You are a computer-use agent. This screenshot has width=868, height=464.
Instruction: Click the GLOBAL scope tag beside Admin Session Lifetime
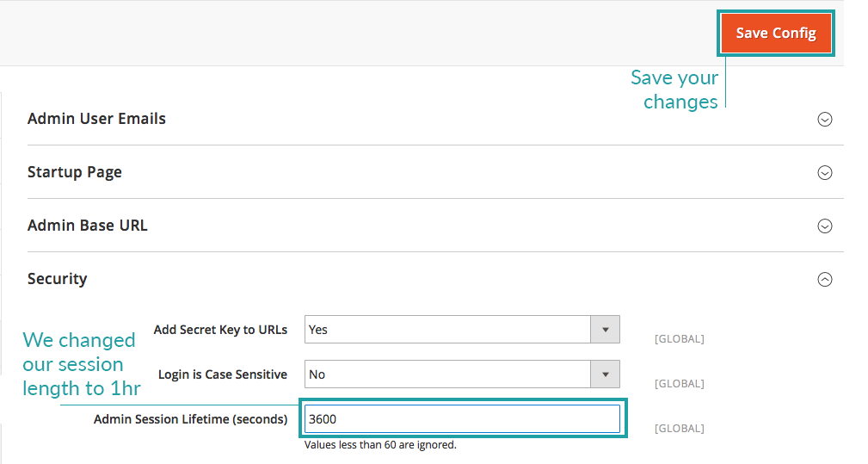[x=679, y=429]
